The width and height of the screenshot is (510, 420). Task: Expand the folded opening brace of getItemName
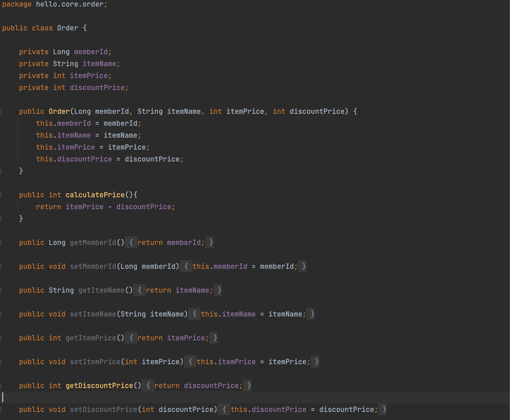[x=140, y=290]
